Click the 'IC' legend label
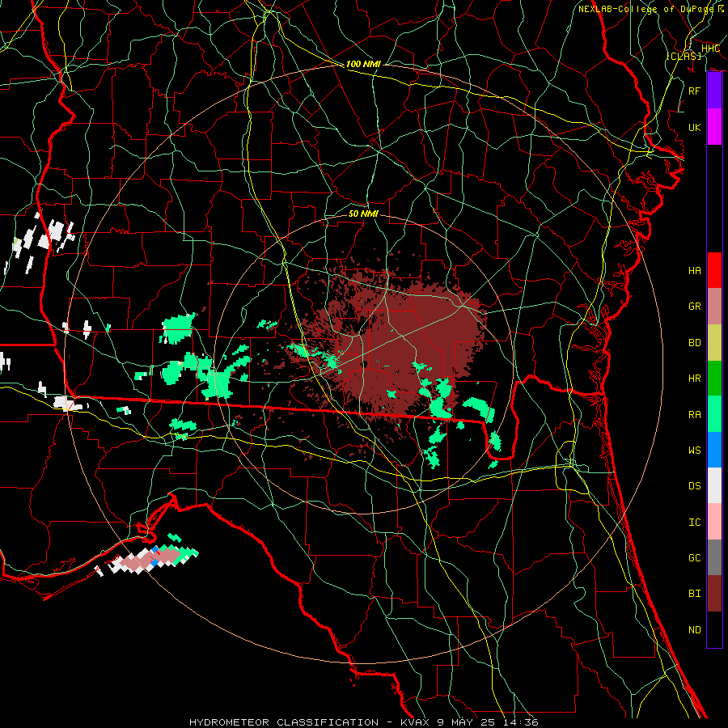The image size is (728, 728). [x=695, y=523]
